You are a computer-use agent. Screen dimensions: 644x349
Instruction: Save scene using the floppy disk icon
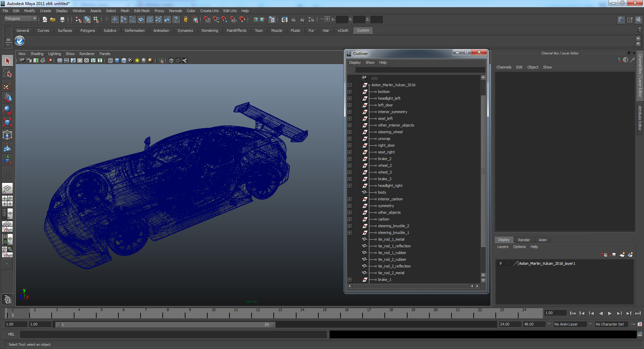point(62,19)
